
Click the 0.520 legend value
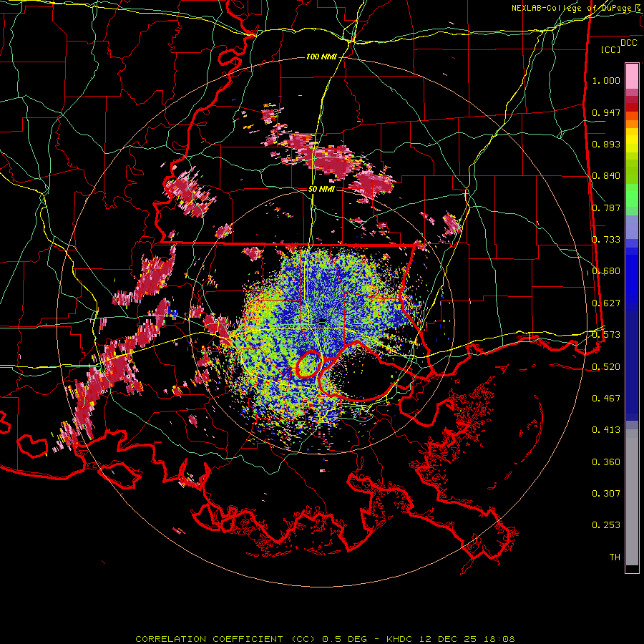[x=606, y=366]
